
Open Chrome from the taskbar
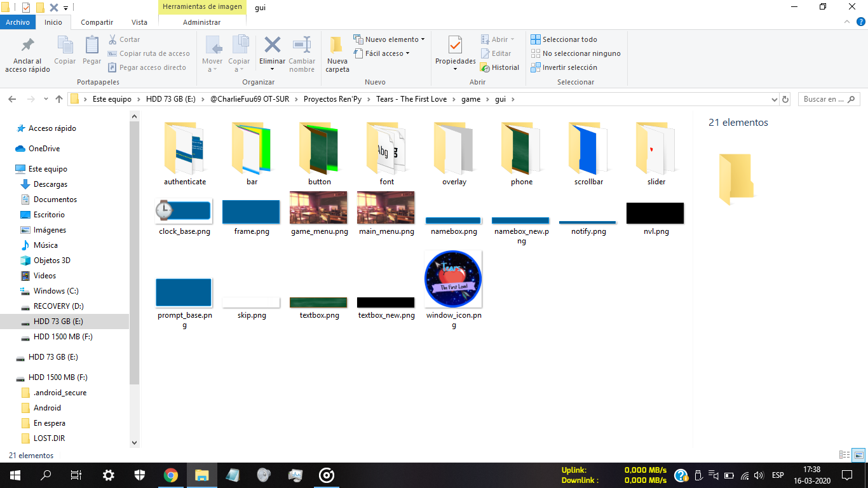170,475
